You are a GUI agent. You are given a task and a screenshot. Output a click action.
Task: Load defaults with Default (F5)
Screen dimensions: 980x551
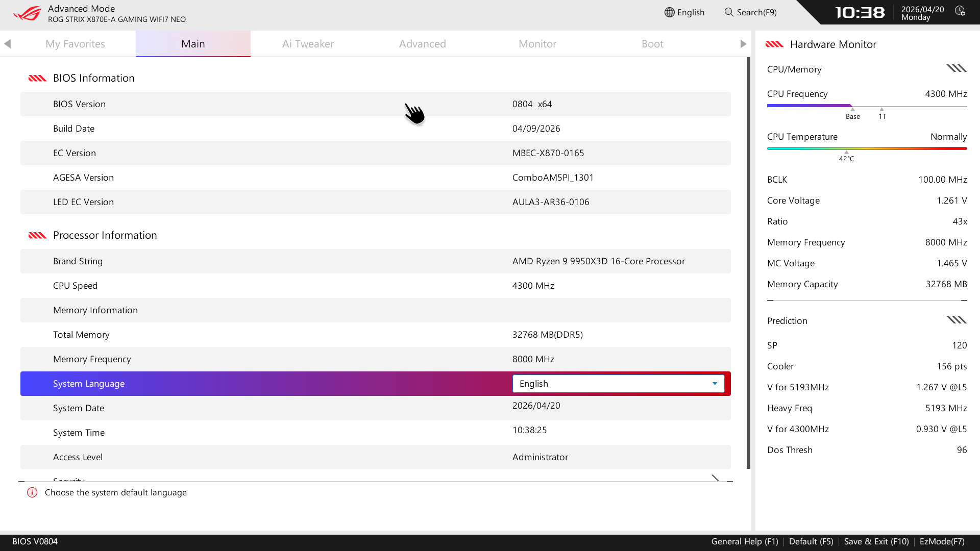click(811, 541)
